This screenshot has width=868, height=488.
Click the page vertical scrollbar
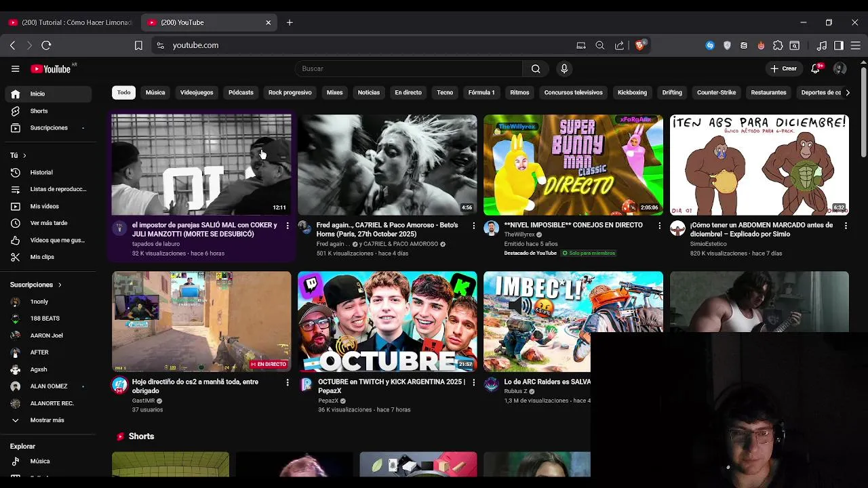[x=863, y=113]
